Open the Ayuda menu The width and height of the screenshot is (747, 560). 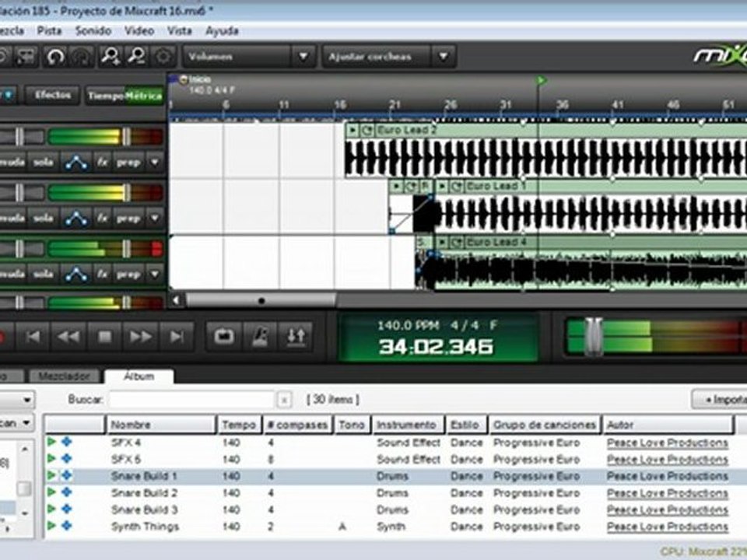[x=222, y=31]
